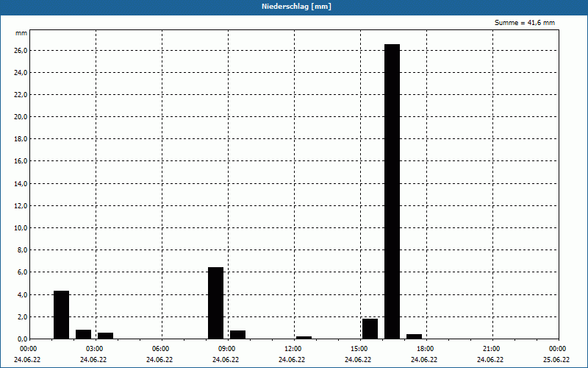The image size is (588, 368).
Task: Click the tallest bar reaching above 26 mm
Action: (x=392, y=191)
